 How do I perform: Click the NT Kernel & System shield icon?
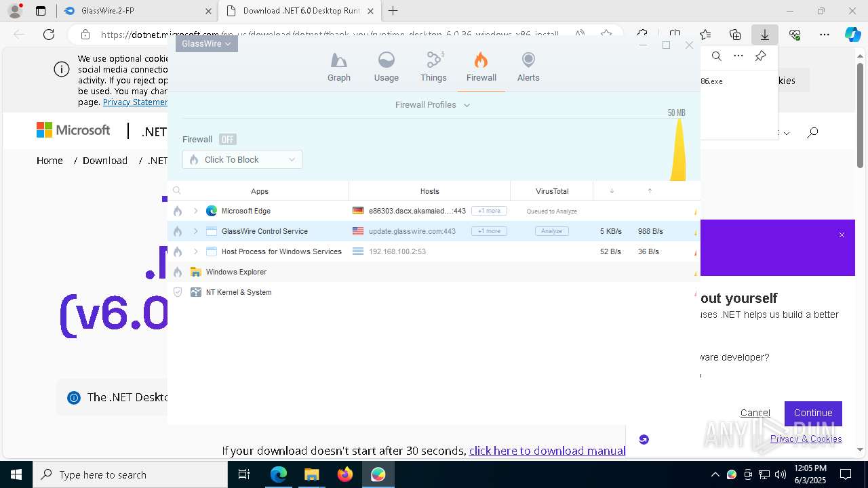pyautogui.click(x=178, y=292)
